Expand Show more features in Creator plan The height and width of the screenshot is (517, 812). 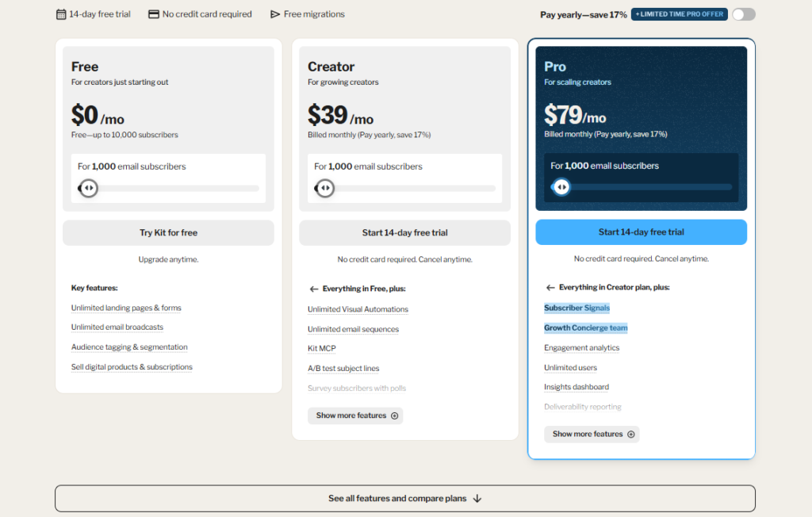click(355, 416)
